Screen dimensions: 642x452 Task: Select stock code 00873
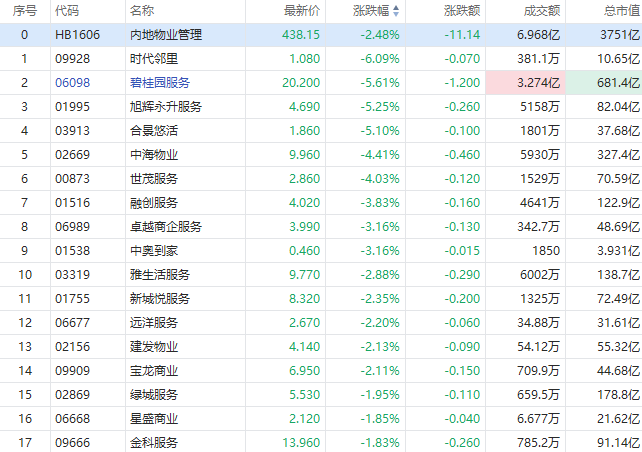tap(72, 179)
